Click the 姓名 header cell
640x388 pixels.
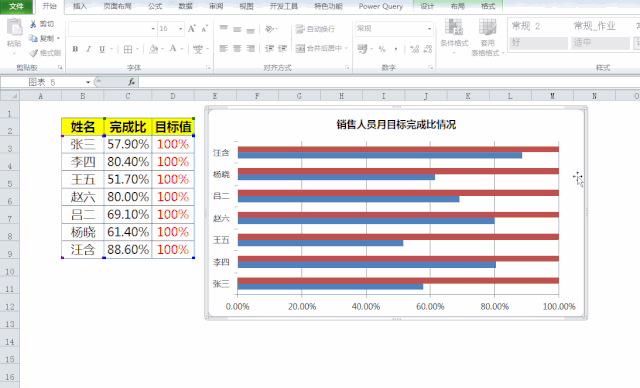coord(83,127)
